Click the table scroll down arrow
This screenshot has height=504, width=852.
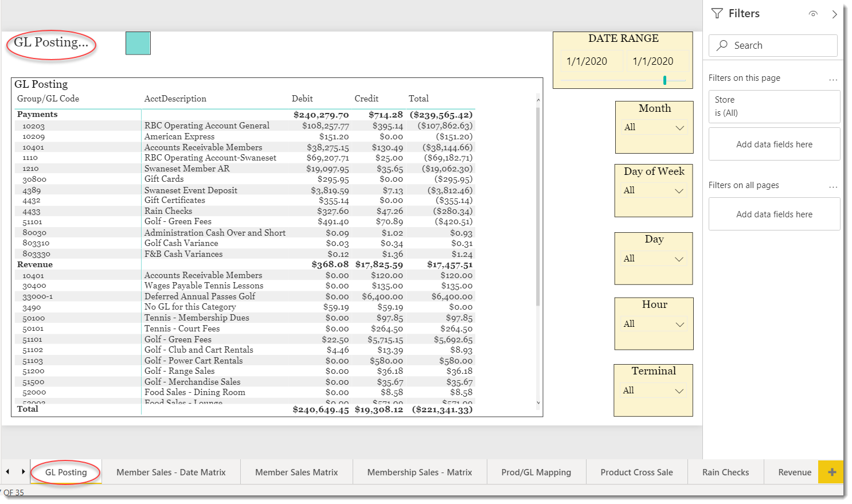[x=538, y=403]
